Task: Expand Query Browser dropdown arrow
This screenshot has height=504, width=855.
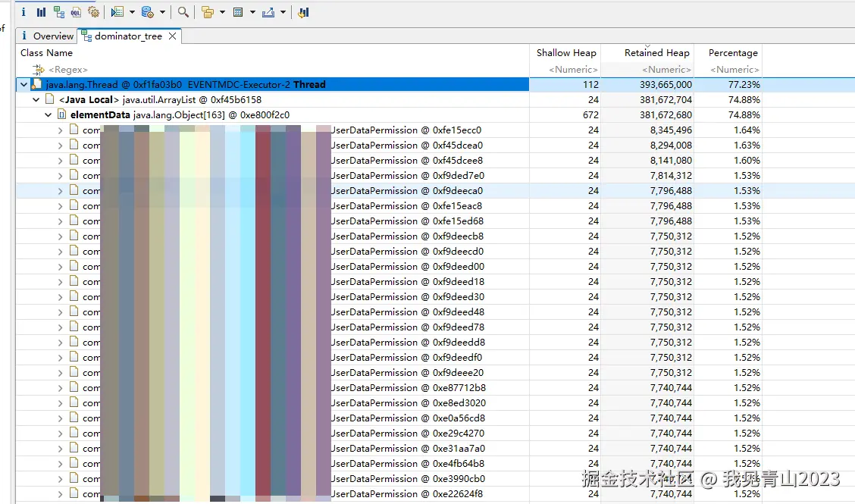Action: click(162, 12)
